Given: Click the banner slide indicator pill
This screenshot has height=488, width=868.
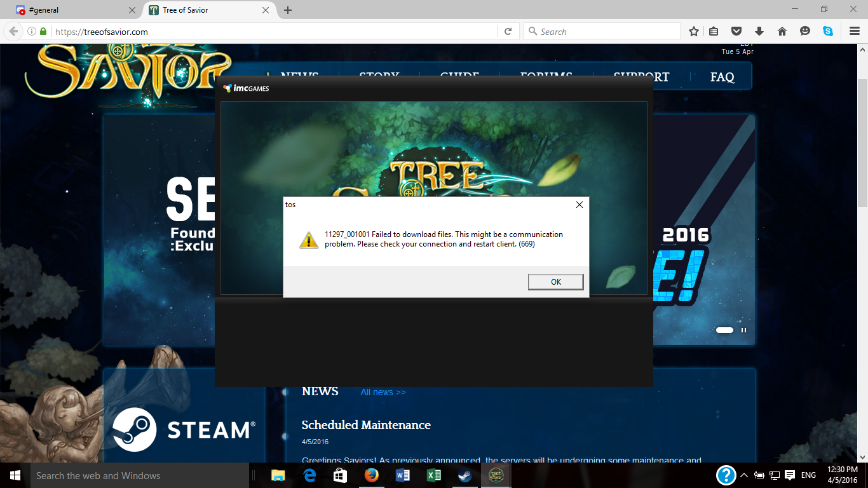Looking at the screenshot, I should click(x=724, y=330).
